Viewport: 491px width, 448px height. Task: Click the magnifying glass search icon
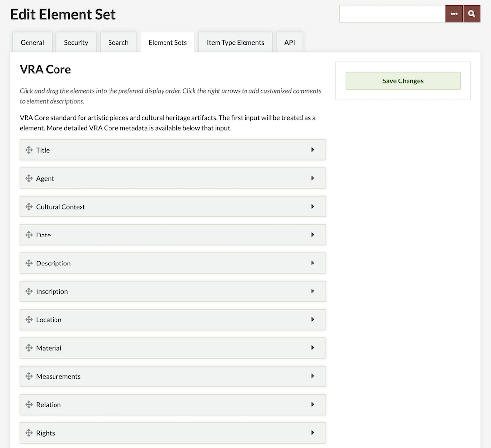(471, 14)
